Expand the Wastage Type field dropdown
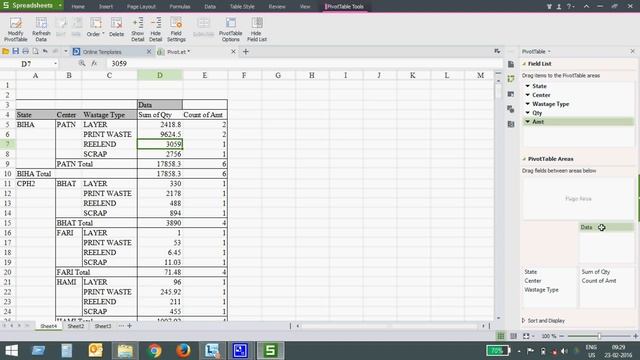Image resolution: width=640 pixels, height=360 pixels. tap(528, 104)
